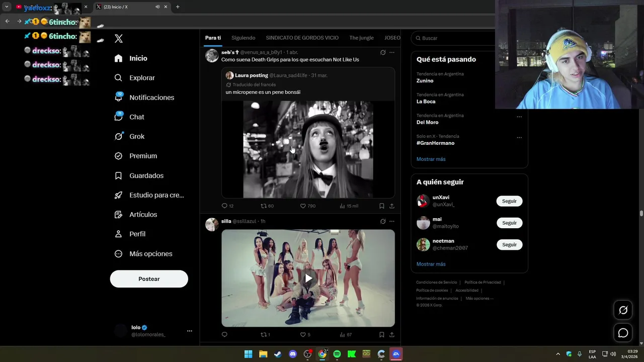Open more options for silla's post
The width and height of the screenshot is (644, 362).
[392, 221]
